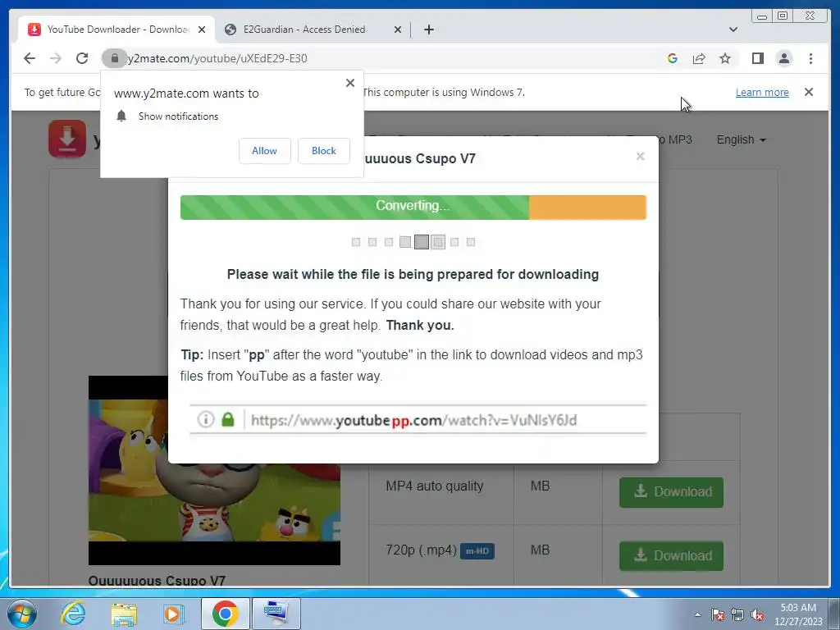Switch to E2Guardian Access Denied tab
The height and width of the screenshot is (630, 840).
pos(304,30)
